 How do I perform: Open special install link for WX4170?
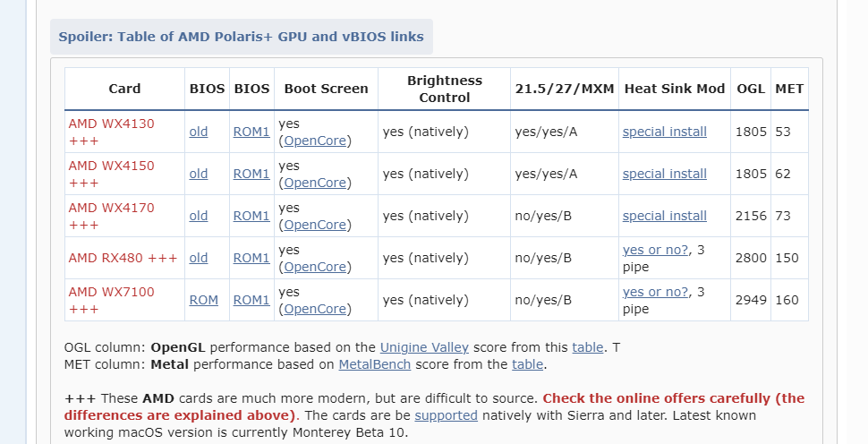click(x=664, y=216)
